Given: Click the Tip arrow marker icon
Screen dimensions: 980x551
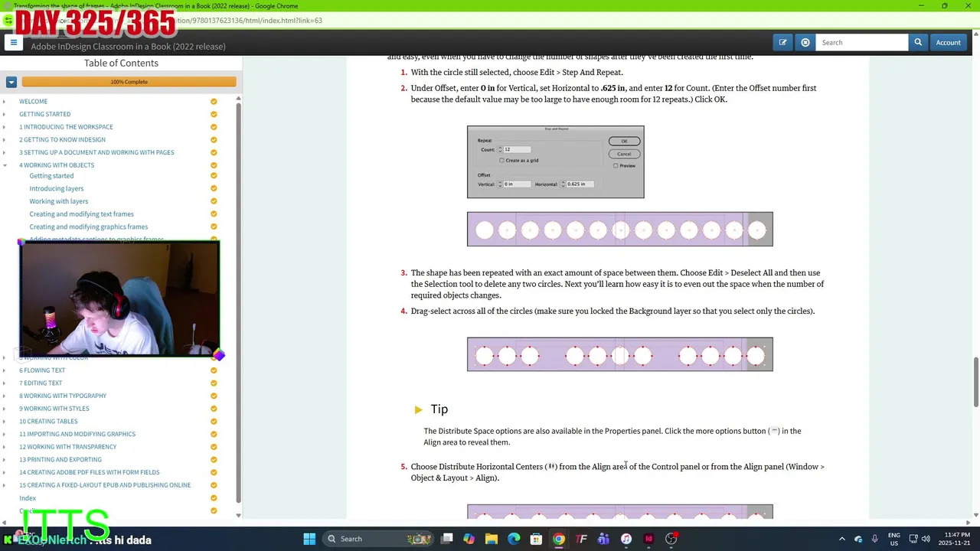Looking at the screenshot, I should pos(418,409).
